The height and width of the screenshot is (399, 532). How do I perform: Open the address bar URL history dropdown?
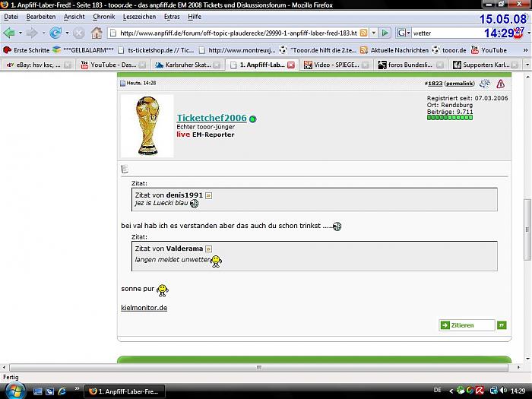[x=373, y=33]
